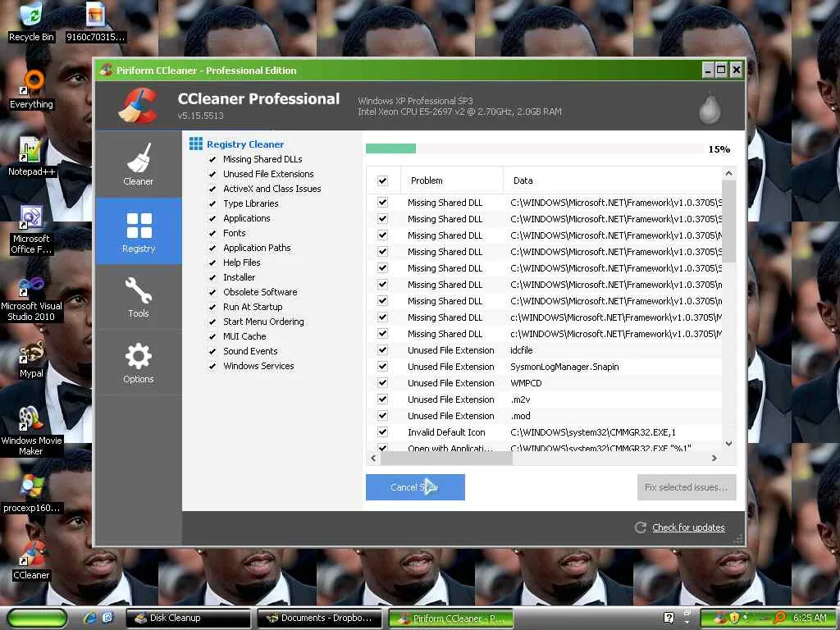The image size is (840, 630).
Task: Open Check for updates link
Action: coord(688,527)
